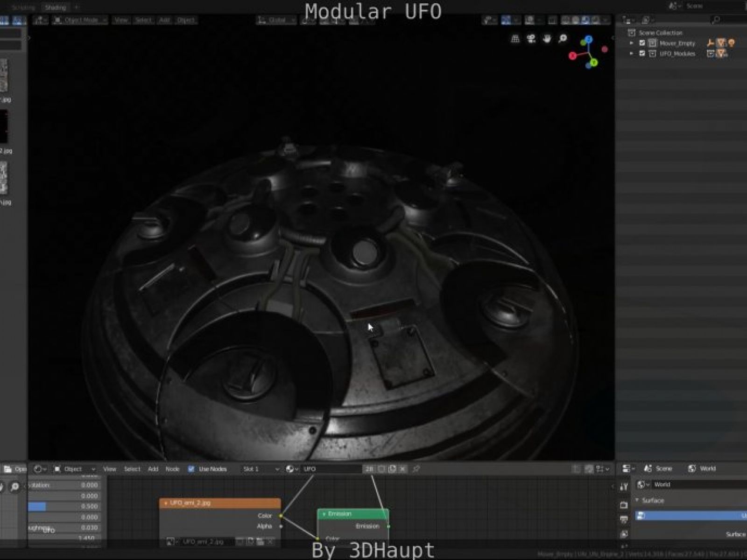Image resolution: width=747 pixels, height=560 pixels.
Task: Click the Open image button in bottom-left panel
Action: [14, 469]
